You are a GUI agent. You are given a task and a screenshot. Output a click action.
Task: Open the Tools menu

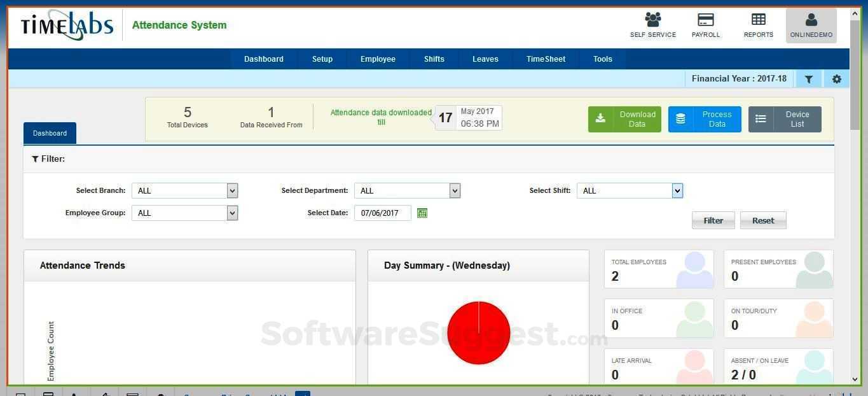603,59
